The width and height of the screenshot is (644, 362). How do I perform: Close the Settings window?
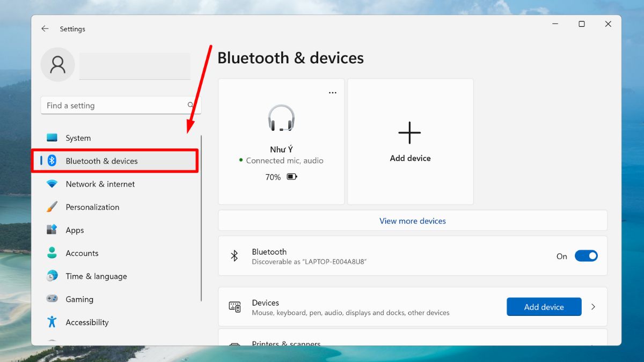point(608,24)
